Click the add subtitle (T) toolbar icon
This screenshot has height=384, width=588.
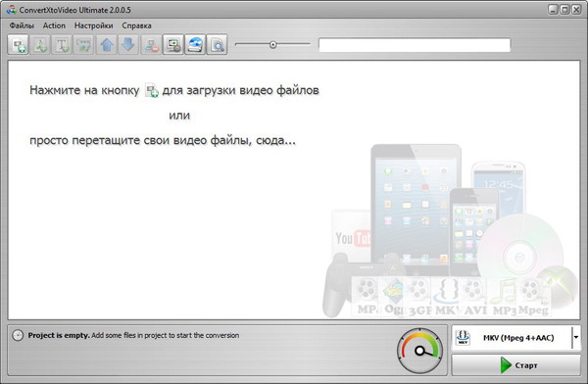62,45
